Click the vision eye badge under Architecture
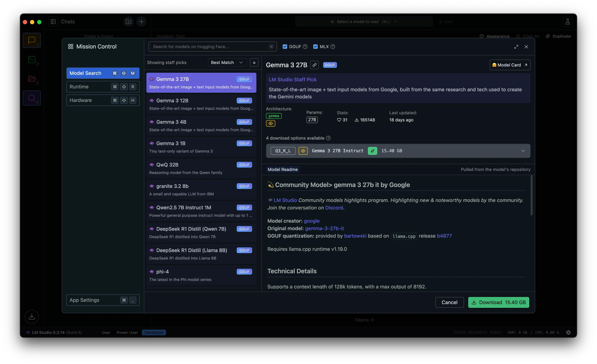The height and width of the screenshot is (364, 597). coord(270,123)
